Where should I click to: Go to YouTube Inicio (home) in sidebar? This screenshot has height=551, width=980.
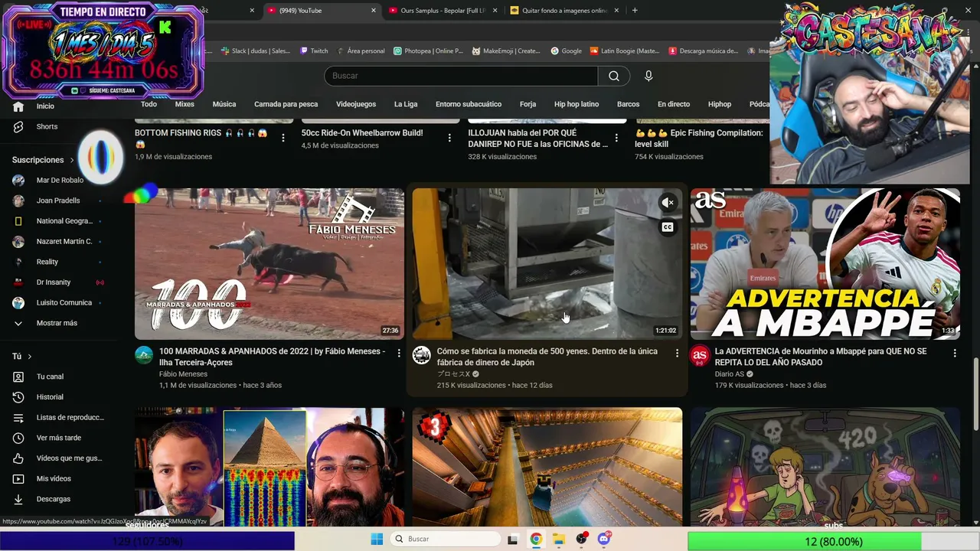44,106
